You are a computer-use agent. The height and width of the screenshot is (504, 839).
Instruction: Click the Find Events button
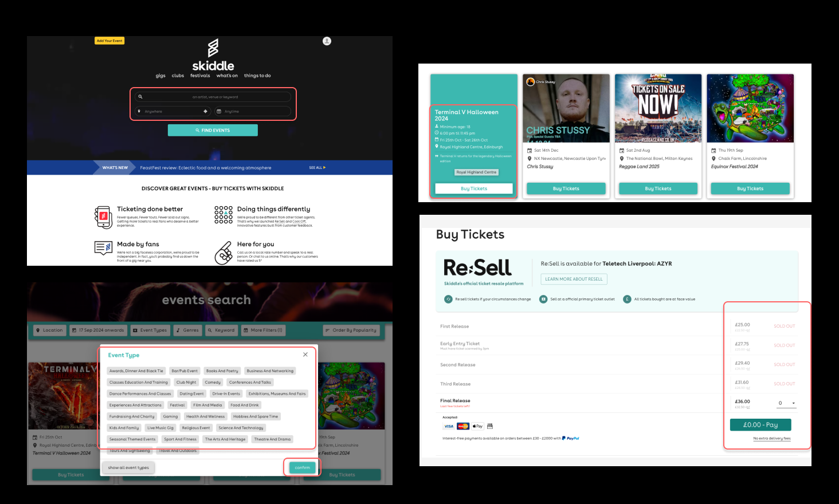pos(213,130)
